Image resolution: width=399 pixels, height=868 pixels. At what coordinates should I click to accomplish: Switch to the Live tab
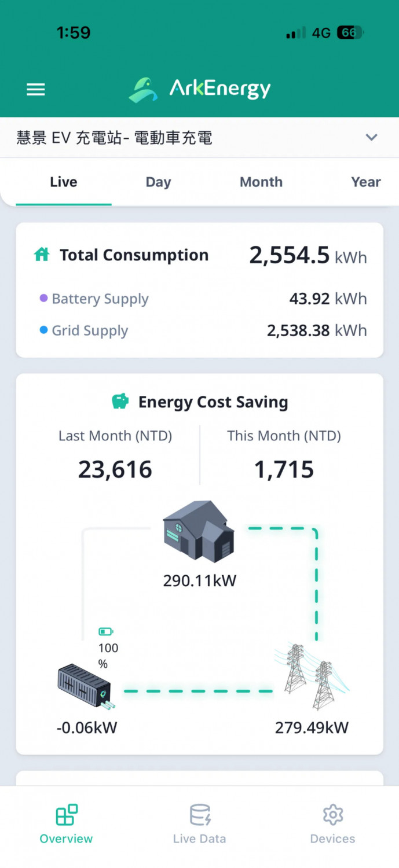64,182
